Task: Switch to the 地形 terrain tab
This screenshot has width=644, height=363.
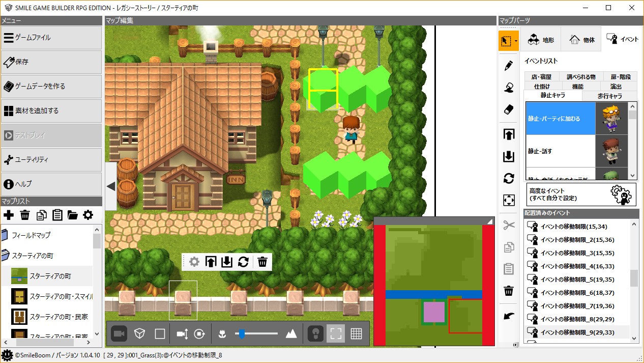Action: pyautogui.click(x=540, y=40)
